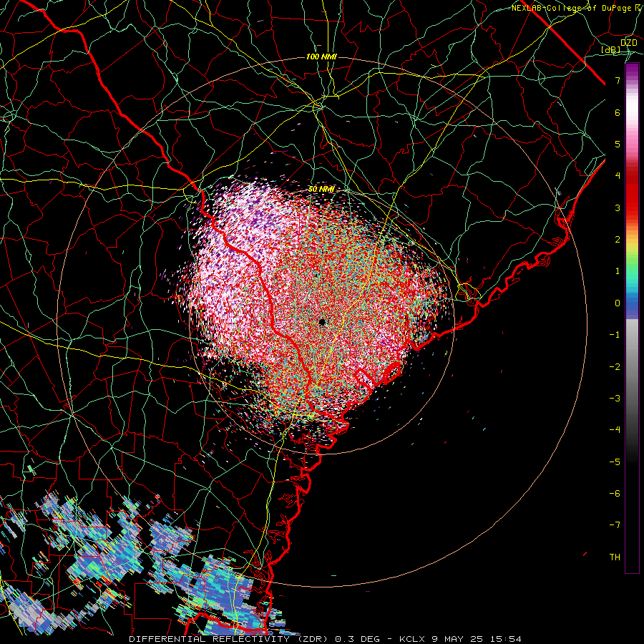Click the '0' value on color scale
644x644 pixels.
pos(618,303)
